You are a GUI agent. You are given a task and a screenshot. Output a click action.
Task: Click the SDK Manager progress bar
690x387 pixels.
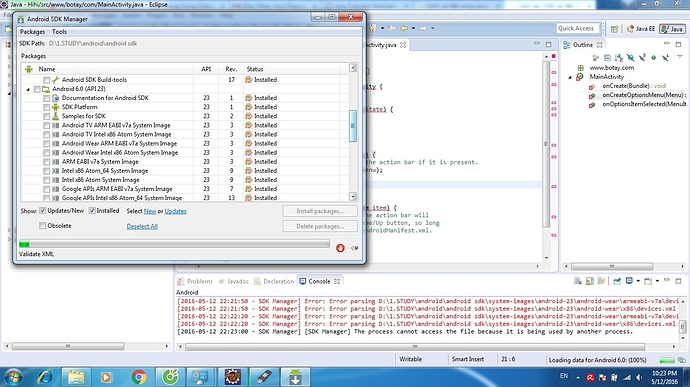(x=174, y=244)
